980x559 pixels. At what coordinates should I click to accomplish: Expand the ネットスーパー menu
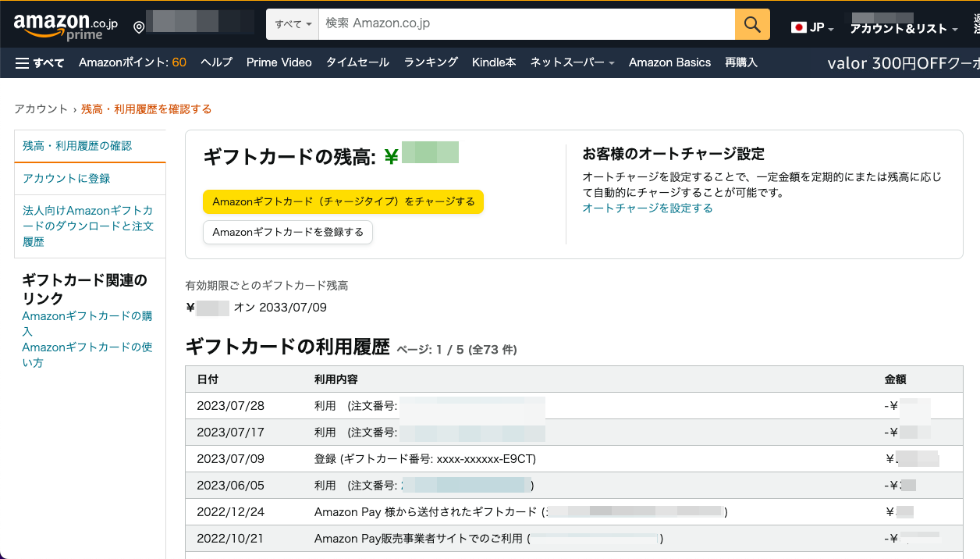tap(572, 62)
